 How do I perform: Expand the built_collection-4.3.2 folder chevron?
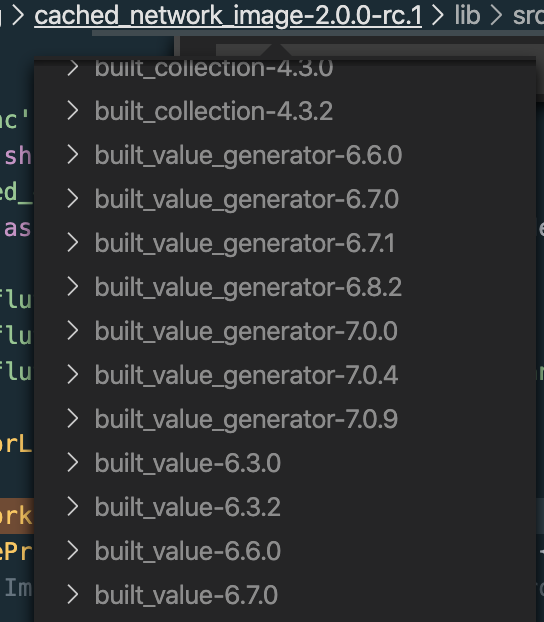73,110
